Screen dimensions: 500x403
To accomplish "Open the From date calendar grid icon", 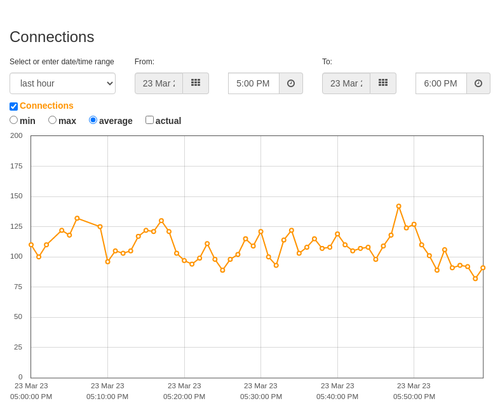I will pyautogui.click(x=196, y=83).
